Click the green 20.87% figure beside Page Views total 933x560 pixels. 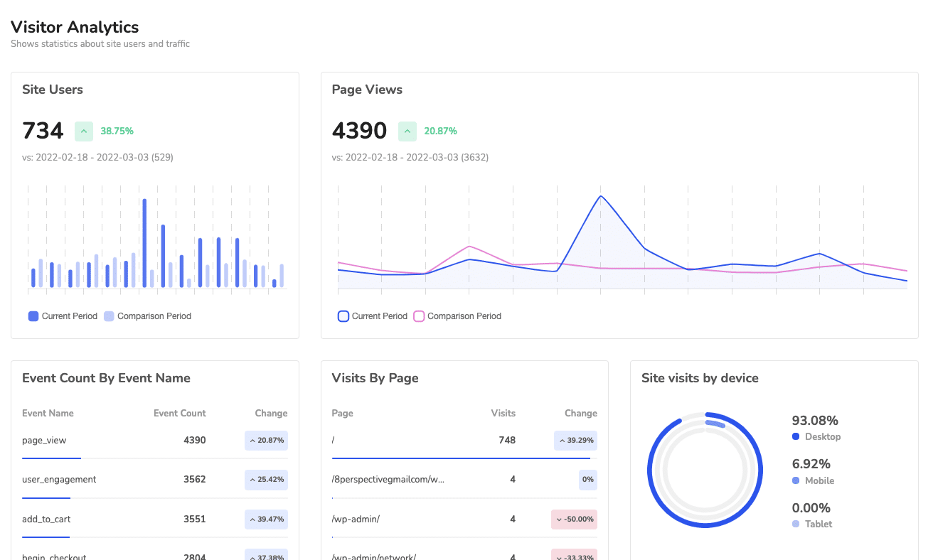440,131
